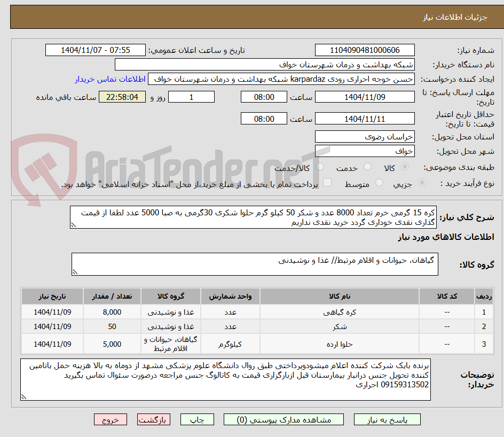Select the متوسط purchase type radio
The height and width of the screenshot is (437, 504).
[x=379, y=183]
